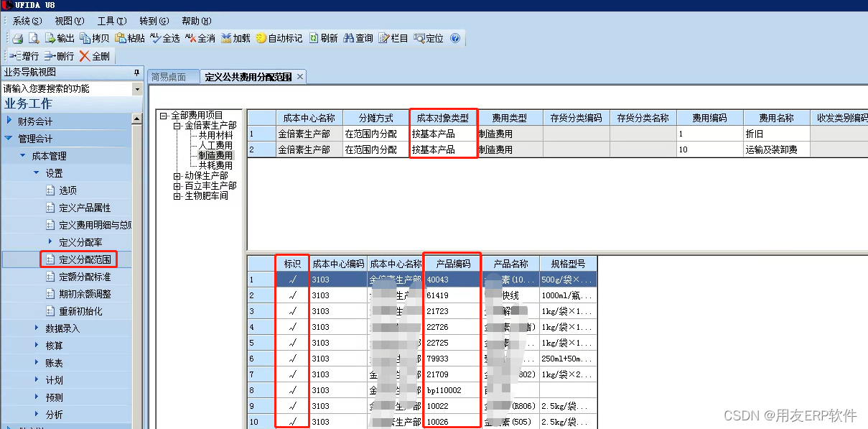Image resolution: width=868 pixels, height=429 pixels.
Task: Click the 定位 locate toolbar button
Action: click(x=428, y=39)
